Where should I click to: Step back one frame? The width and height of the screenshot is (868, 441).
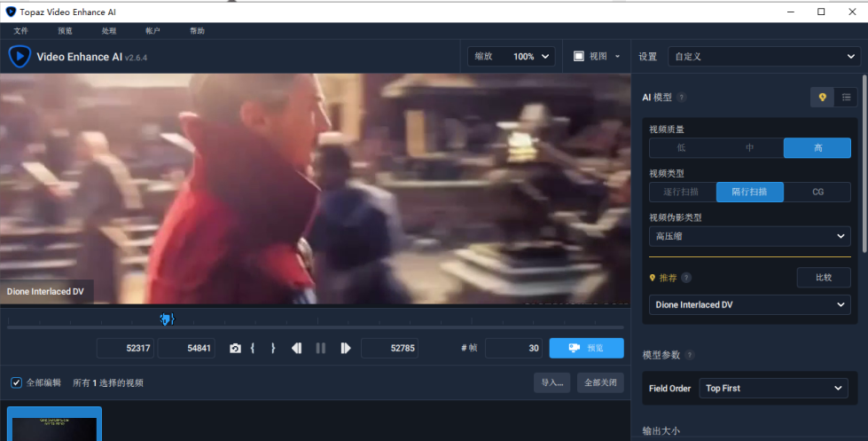click(297, 349)
